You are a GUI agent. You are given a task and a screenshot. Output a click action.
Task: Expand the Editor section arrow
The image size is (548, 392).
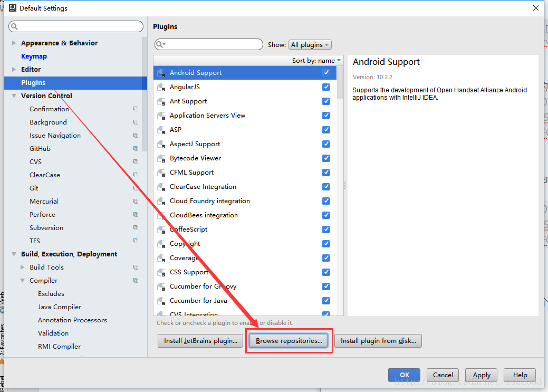14,69
